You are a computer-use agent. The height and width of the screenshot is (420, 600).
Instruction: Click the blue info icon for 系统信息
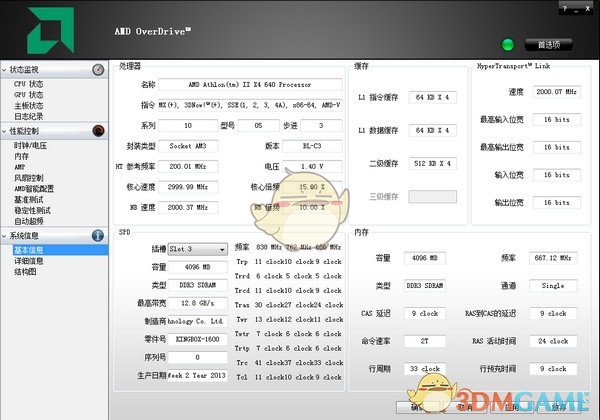pos(98,235)
